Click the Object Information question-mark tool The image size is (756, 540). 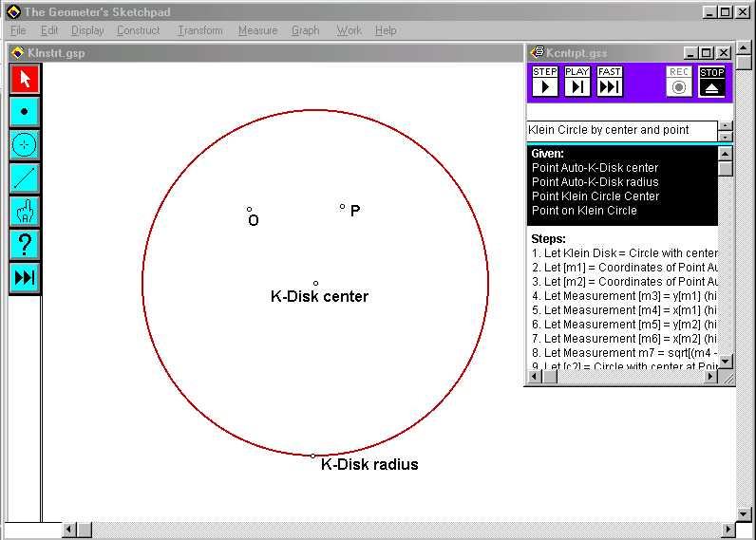[x=25, y=244]
